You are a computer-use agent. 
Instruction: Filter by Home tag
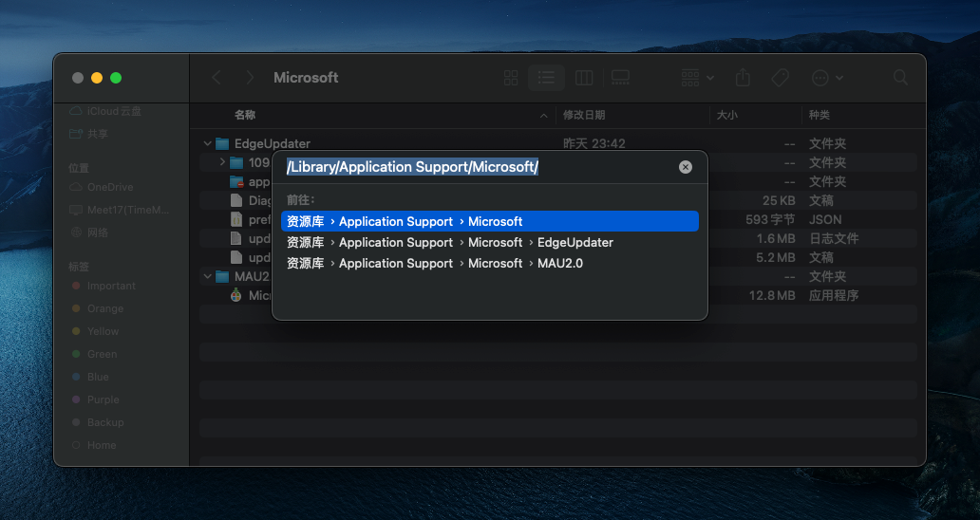[x=102, y=445]
